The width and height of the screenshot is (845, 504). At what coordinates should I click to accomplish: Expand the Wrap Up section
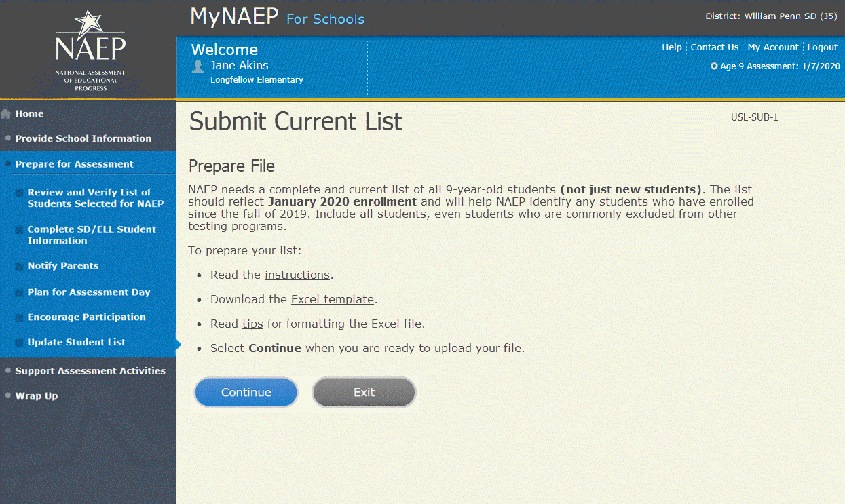coord(37,396)
